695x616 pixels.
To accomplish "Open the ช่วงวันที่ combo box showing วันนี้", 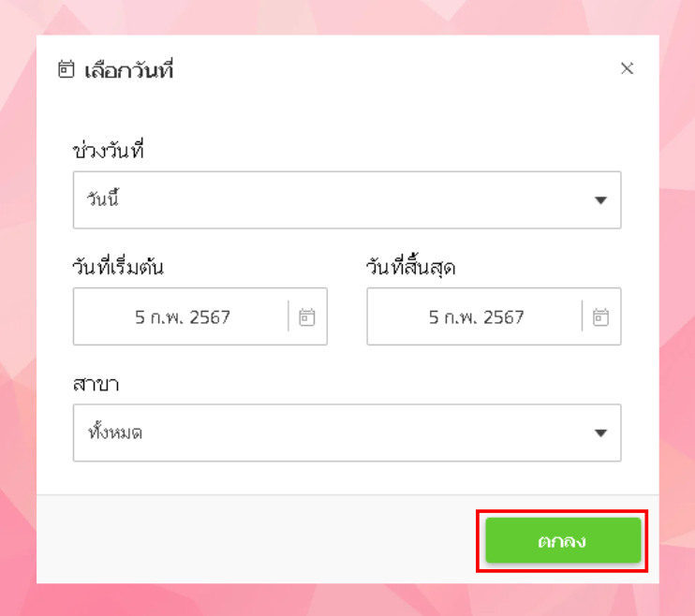I will coord(347,199).
